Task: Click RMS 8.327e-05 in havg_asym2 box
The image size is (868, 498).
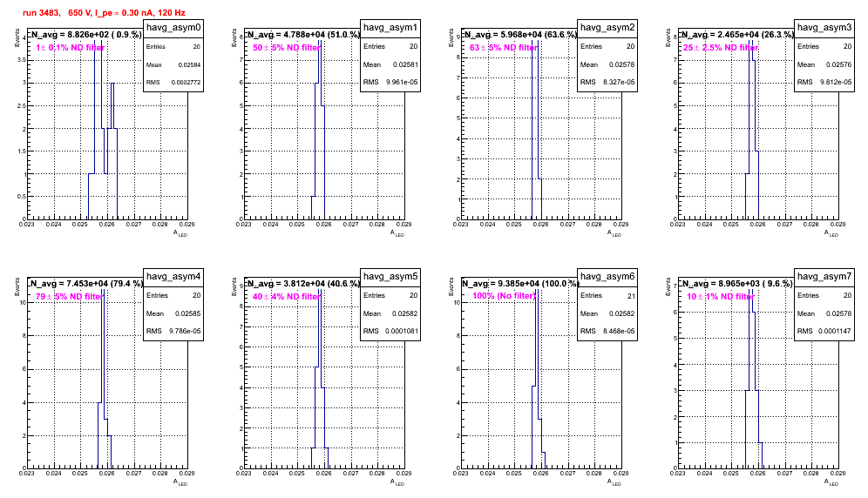Action: [607, 83]
